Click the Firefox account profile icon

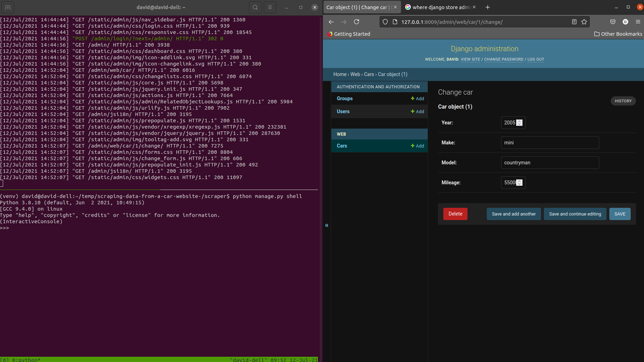(x=625, y=22)
